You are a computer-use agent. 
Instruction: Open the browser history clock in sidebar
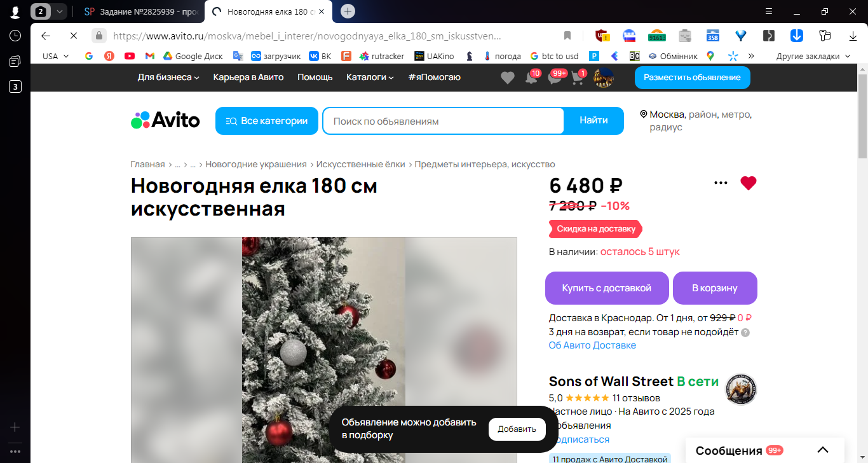pyautogui.click(x=15, y=36)
